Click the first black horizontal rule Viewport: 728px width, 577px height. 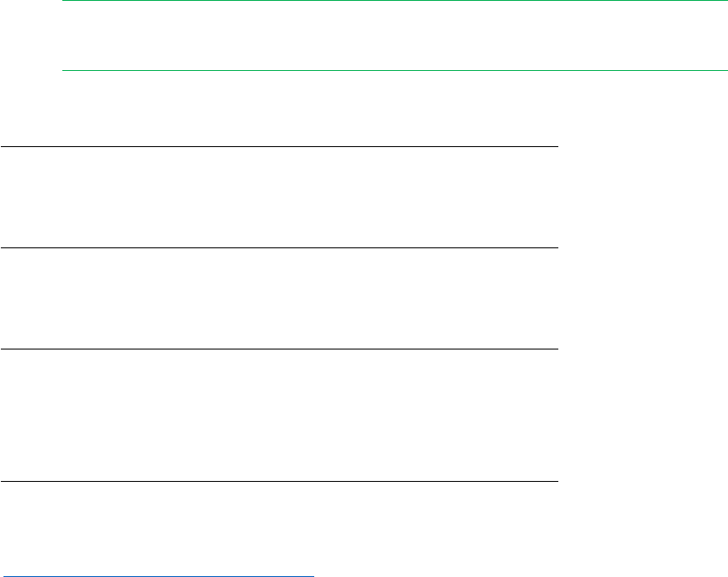coord(279,147)
